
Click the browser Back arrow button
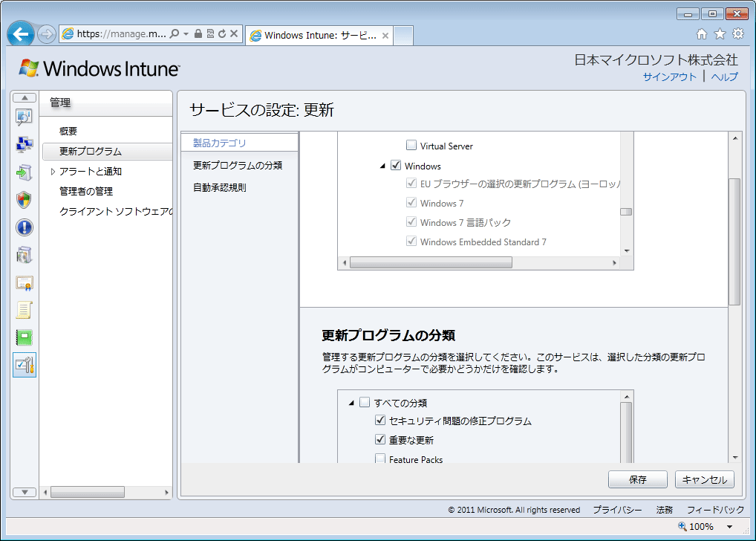click(21, 33)
